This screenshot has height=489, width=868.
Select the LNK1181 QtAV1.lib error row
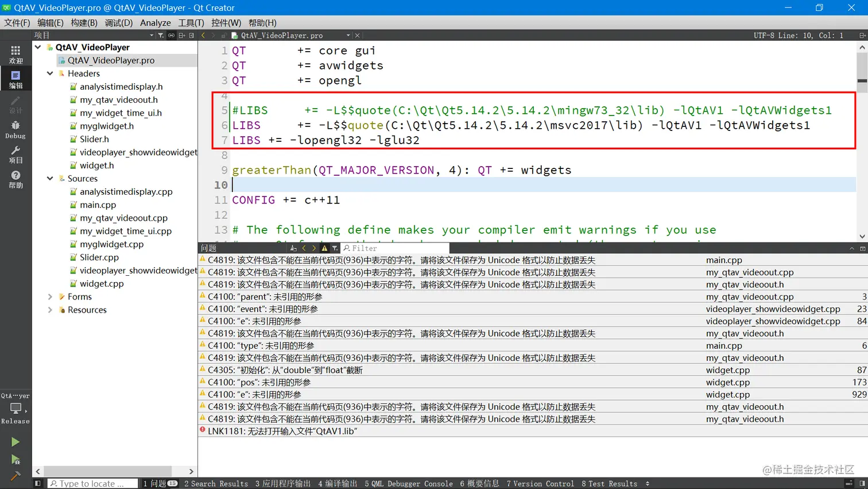[533, 431]
